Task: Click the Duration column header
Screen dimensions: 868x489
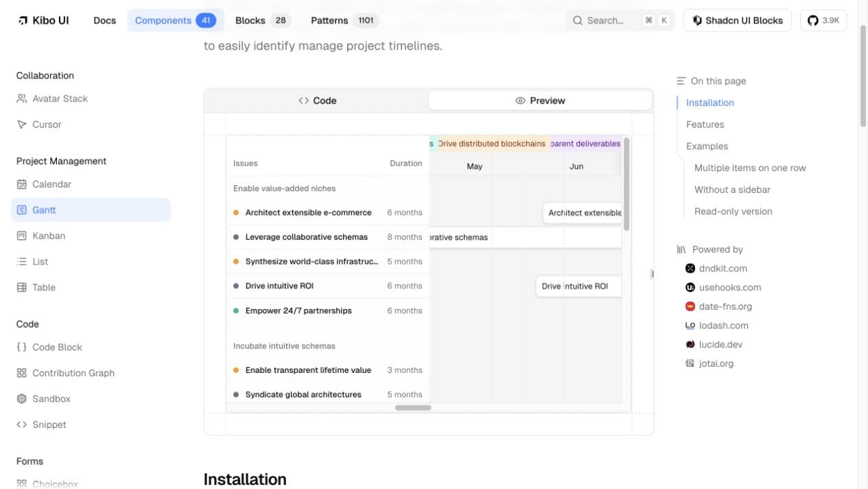Action: (x=406, y=163)
